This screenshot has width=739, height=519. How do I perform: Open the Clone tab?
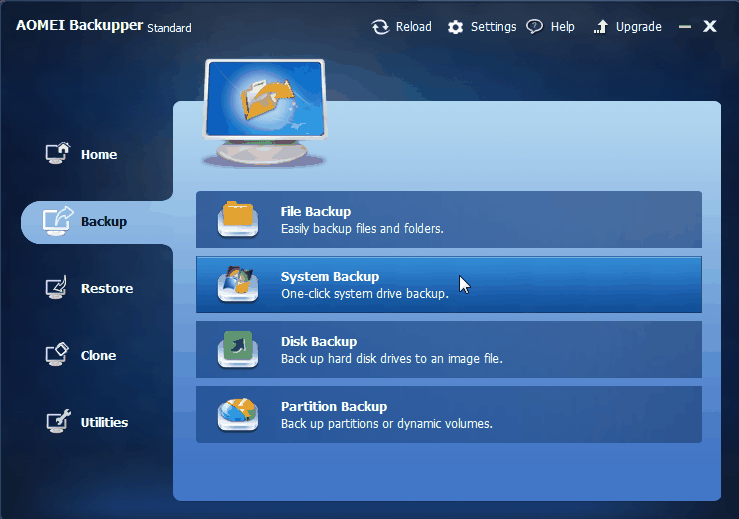click(99, 355)
